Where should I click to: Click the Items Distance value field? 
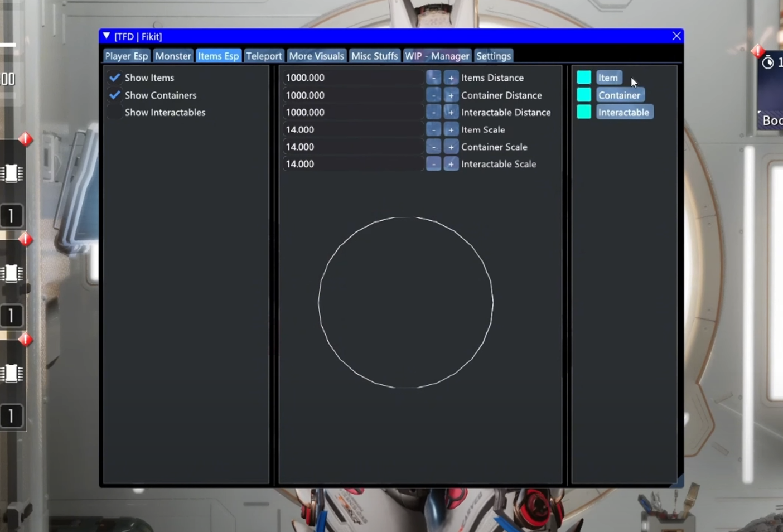(x=352, y=78)
